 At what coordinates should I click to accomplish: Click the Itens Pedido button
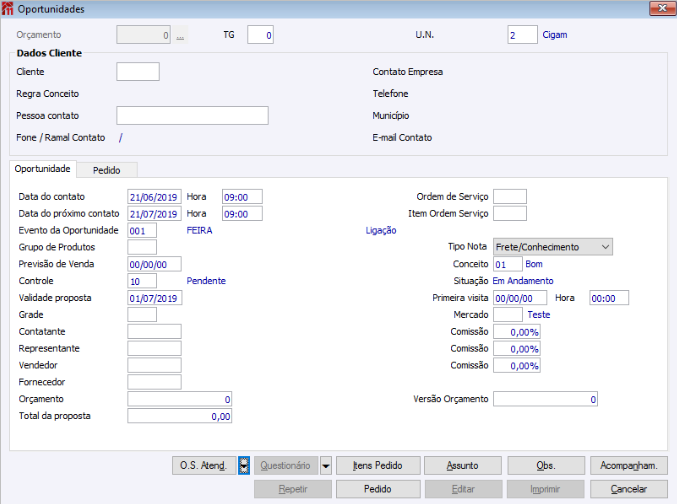[378, 466]
